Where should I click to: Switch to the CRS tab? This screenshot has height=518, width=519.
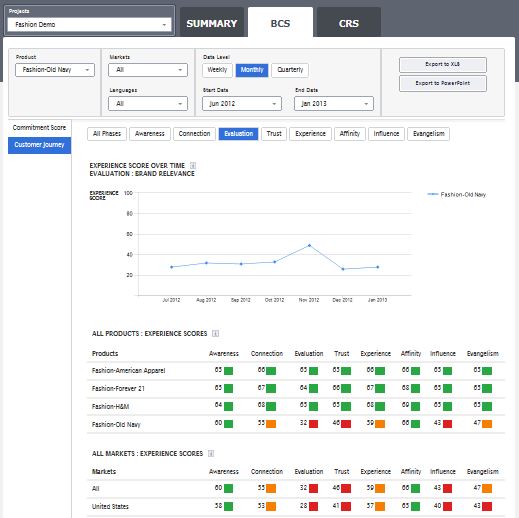(349, 23)
